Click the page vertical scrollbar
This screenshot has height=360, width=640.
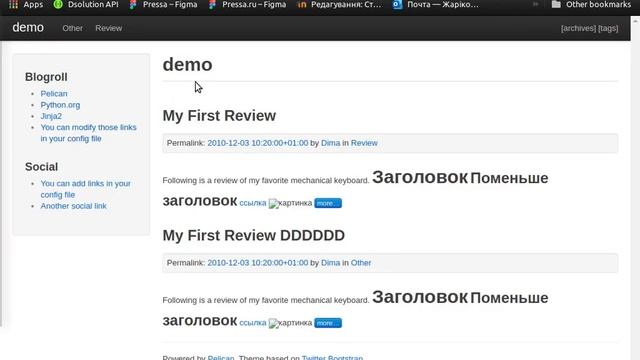tap(635, 188)
